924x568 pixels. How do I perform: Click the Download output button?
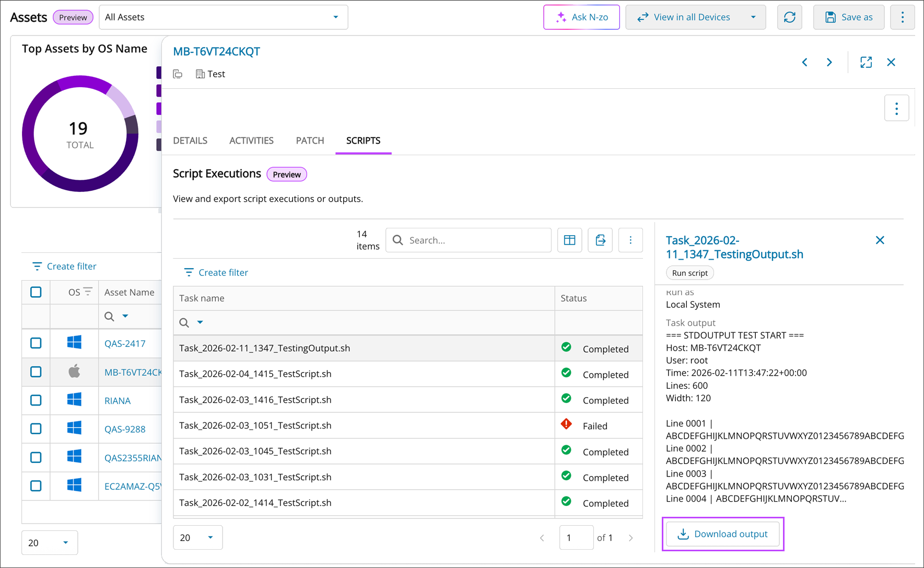click(x=723, y=534)
